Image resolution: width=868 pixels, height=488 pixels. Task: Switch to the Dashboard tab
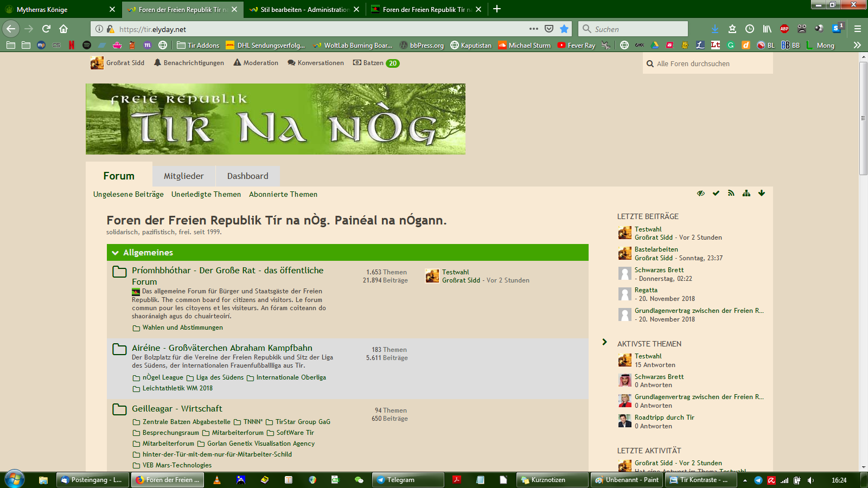(x=247, y=176)
